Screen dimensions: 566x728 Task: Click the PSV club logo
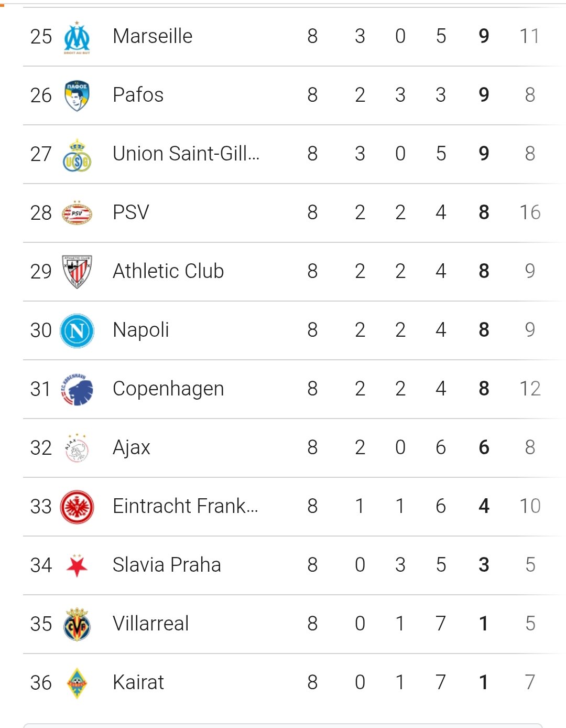(x=77, y=213)
